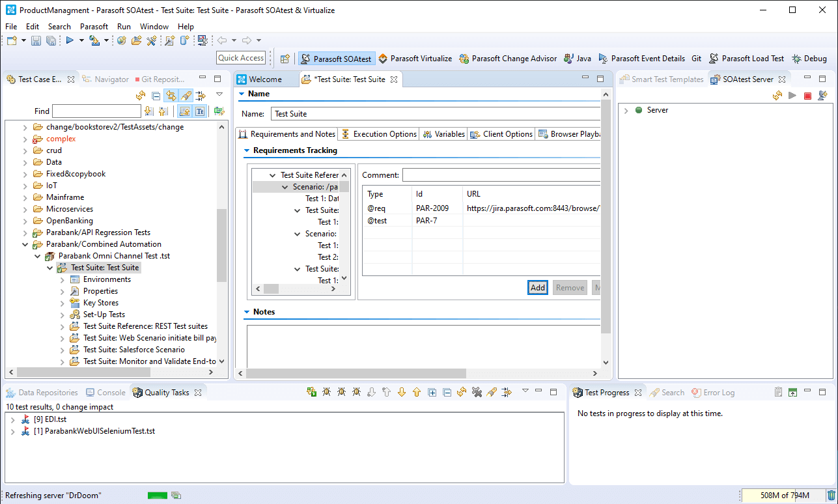This screenshot has height=504, width=838.
Task: Expand the [9] EDI.tst results node
Action: pyautogui.click(x=12, y=419)
